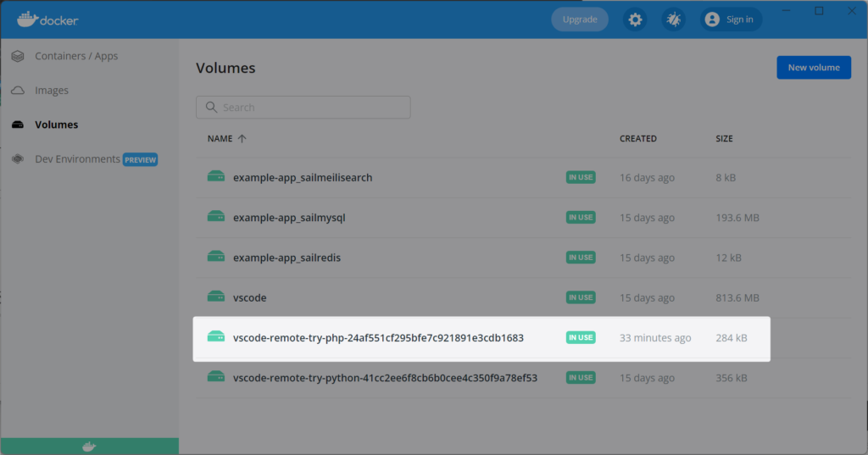This screenshot has height=455, width=868.
Task: Open the Troubleshoot bug icon
Action: pyautogui.click(x=674, y=20)
